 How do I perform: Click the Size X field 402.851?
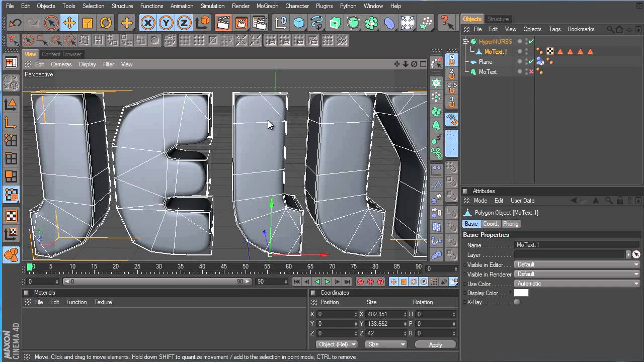(x=386, y=314)
